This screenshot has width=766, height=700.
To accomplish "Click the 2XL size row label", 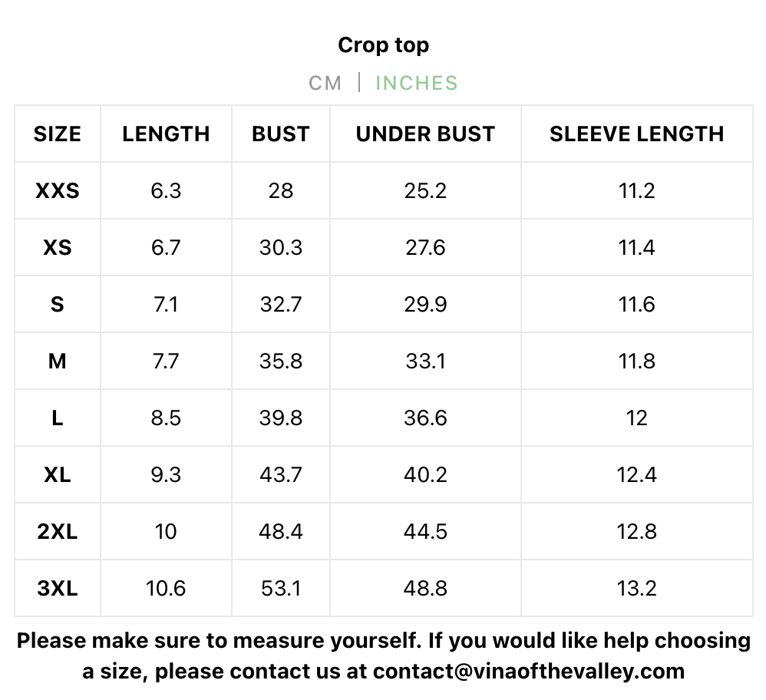I will click(x=58, y=531).
